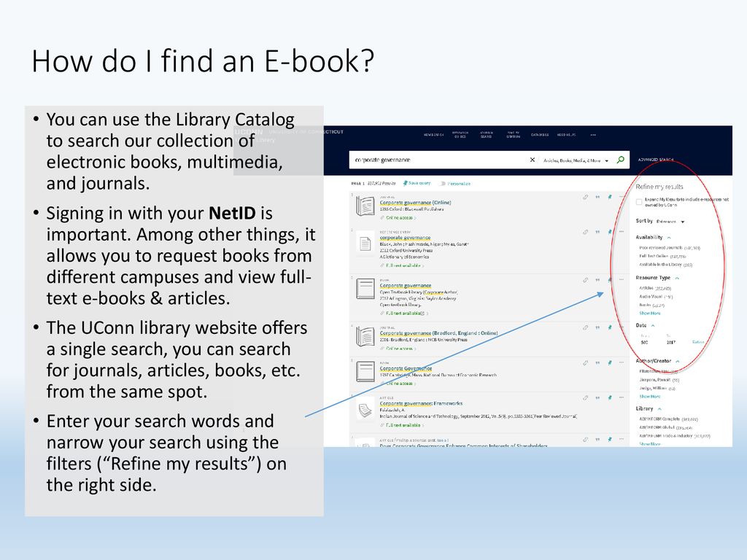The width and height of the screenshot is (747, 560).
Task: Copy permalink for Dictionary of Economics entry
Action: point(585,232)
